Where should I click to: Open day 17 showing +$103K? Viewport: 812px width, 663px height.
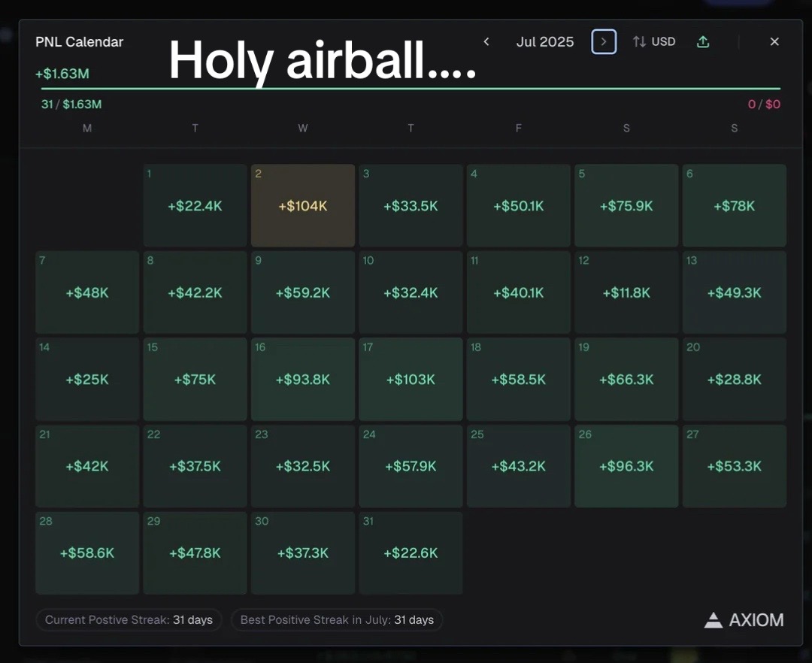(x=411, y=380)
